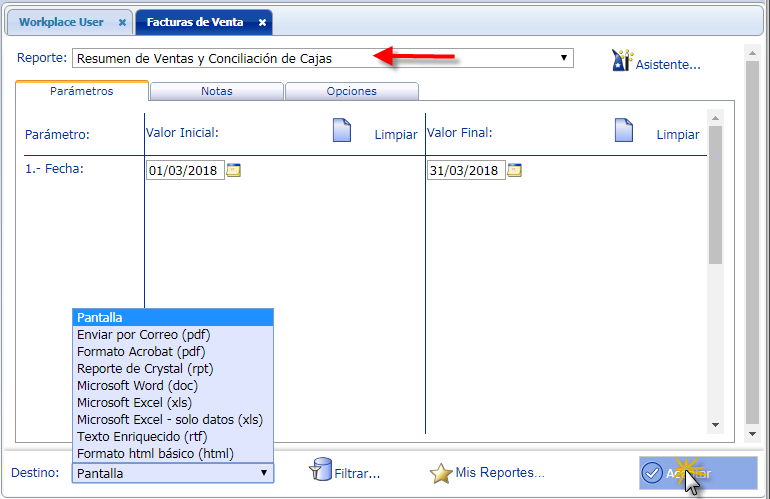The width and height of the screenshot is (770, 499).
Task: Click the start date field 01/03/2018
Action: click(x=185, y=170)
